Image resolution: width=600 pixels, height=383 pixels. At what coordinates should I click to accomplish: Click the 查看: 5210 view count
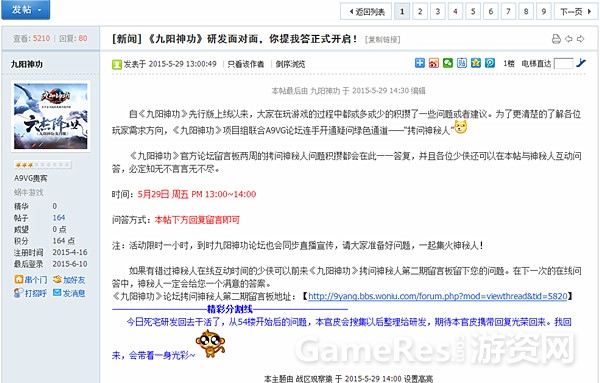[31, 38]
